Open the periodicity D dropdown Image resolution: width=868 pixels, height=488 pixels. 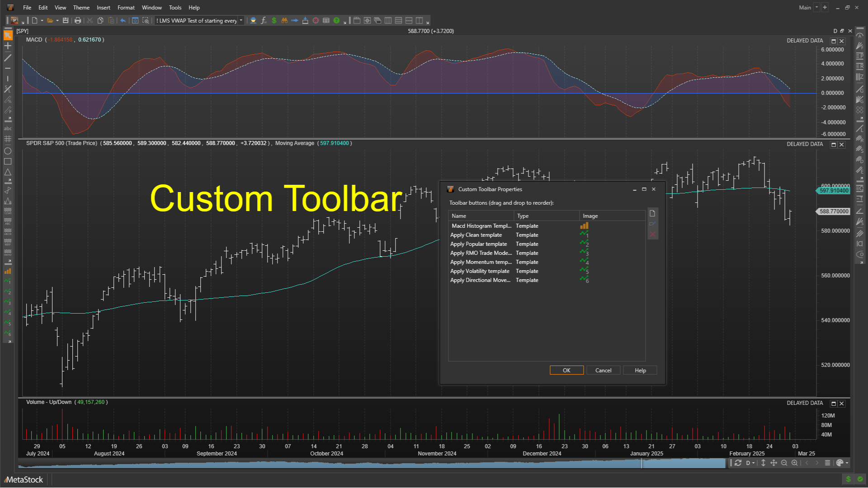(750, 463)
